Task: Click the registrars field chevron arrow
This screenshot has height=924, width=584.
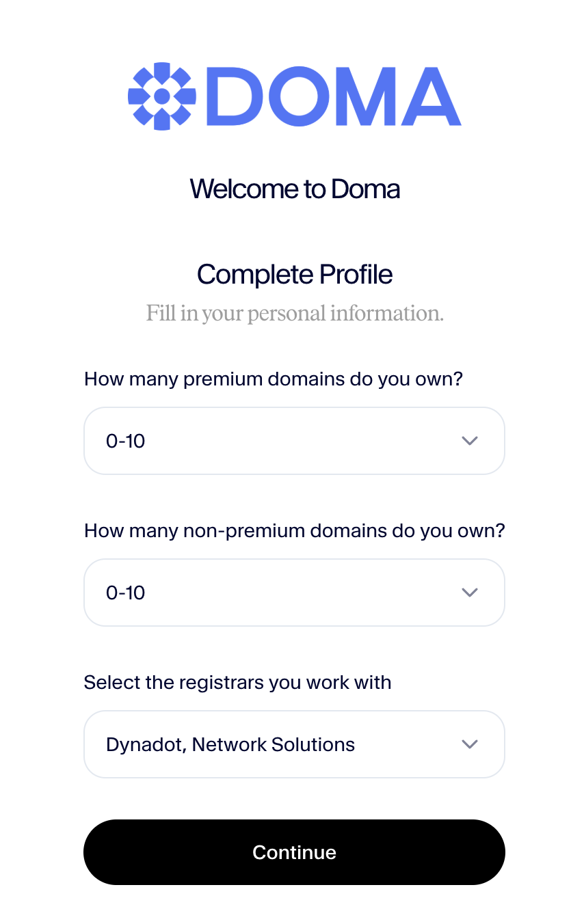Action: point(469,744)
